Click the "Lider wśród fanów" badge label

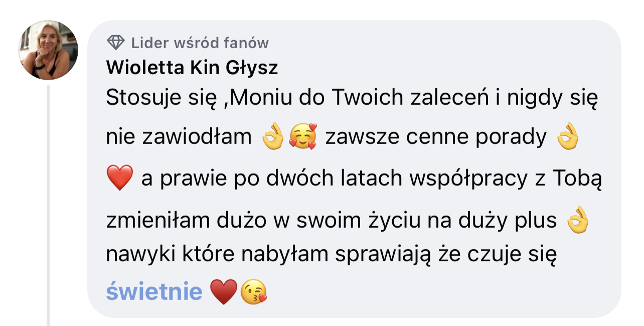(x=200, y=43)
